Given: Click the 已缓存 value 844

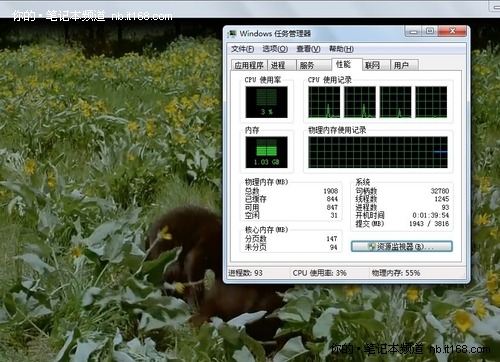Looking at the screenshot, I should click(x=332, y=199).
